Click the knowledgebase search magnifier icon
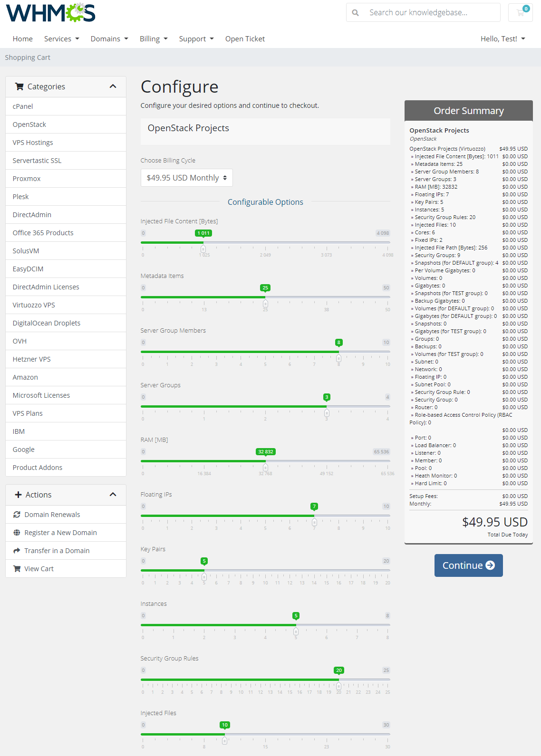The height and width of the screenshot is (756, 541). [x=355, y=13]
